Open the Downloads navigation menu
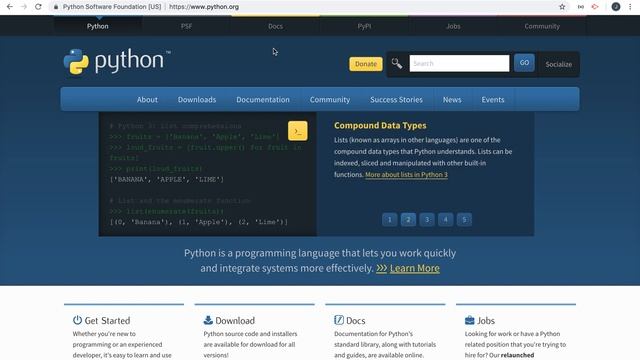 [197, 100]
